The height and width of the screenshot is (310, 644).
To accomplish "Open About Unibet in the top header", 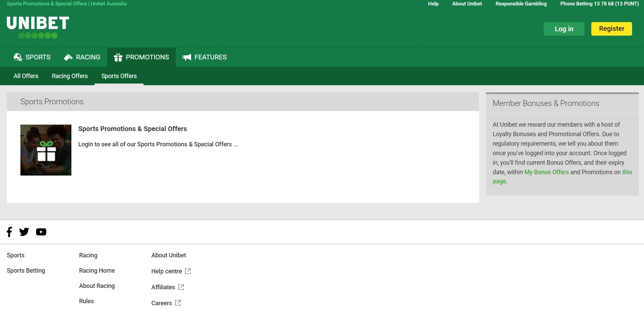I will [x=467, y=4].
